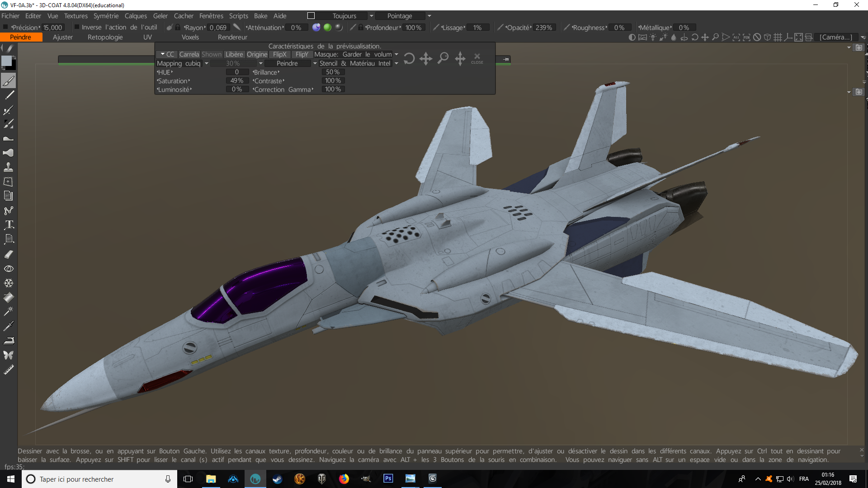Click the Origine button
Image resolution: width=868 pixels, height=488 pixels.
click(x=257, y=54)
